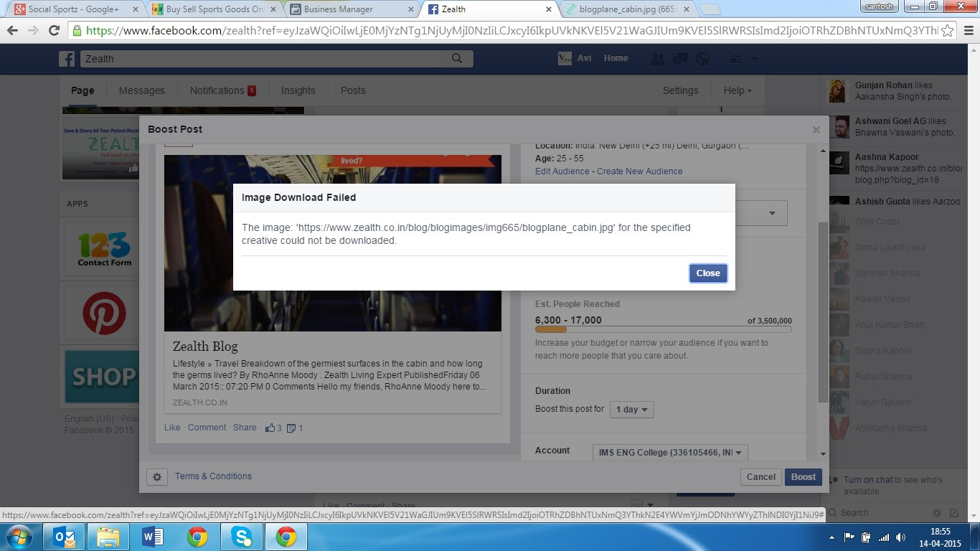Open the Messages tab

[x=141, y=90]
